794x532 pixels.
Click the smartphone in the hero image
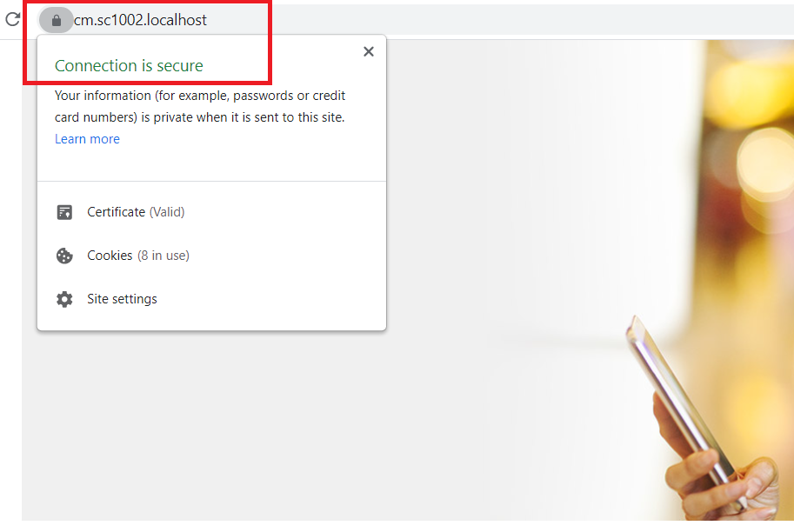(684, 405)
